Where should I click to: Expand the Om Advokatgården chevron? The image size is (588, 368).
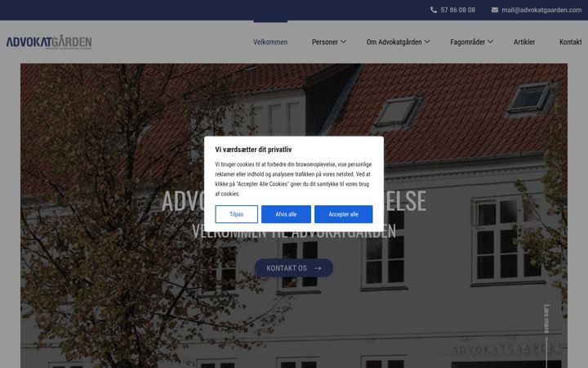[x=427, y=42]
